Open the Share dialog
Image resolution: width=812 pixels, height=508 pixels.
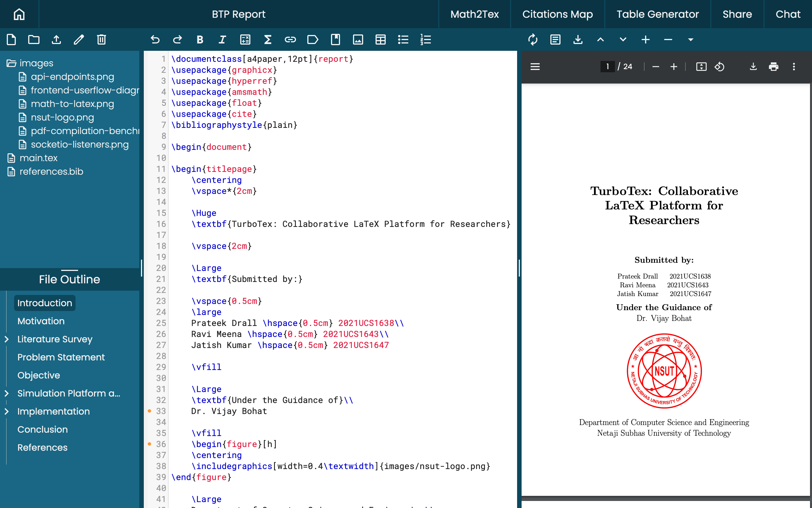[x=737, y=14]
